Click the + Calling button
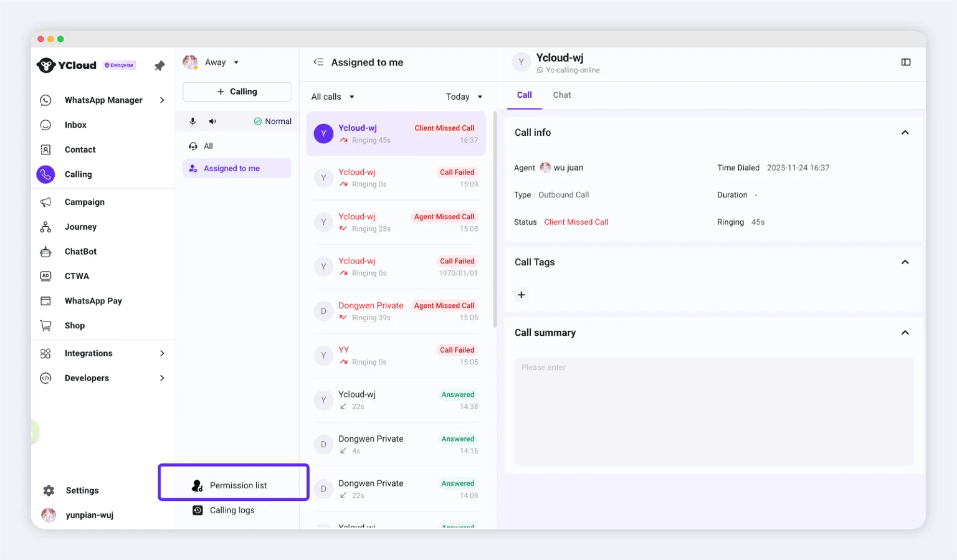This screenshot has width=957, height=560. coord(237,92)
